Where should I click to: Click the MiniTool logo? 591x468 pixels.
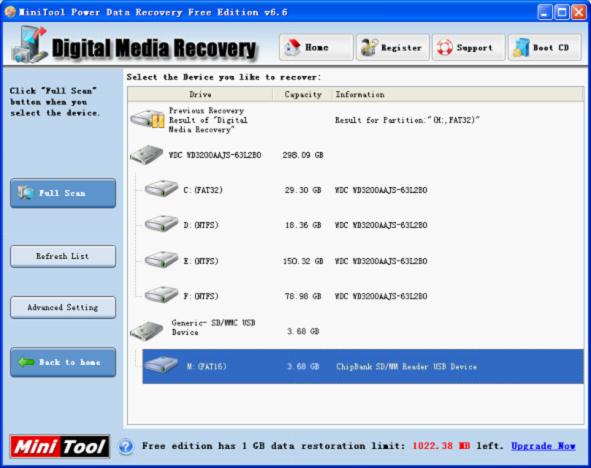(x=60, y=447)
